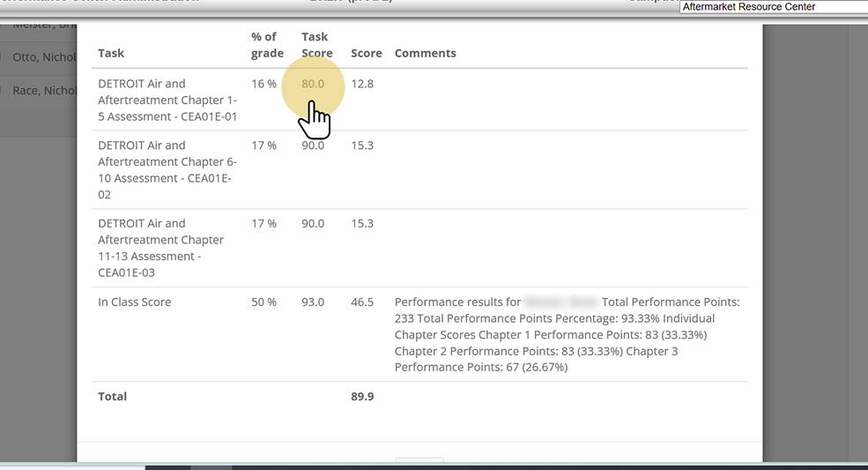Select the Chapter 11-13 Assessment CEA01E-03 task name

tap(161, 248)
